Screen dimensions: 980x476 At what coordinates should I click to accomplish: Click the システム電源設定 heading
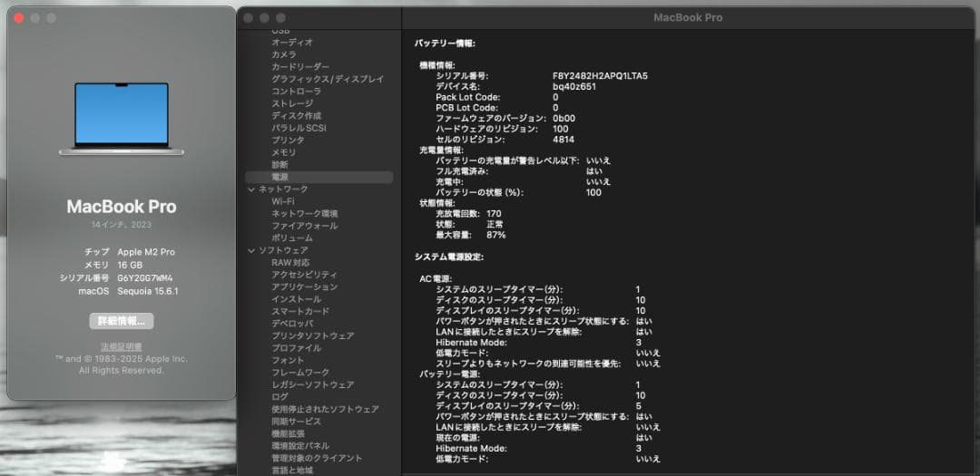pos(449,257)
